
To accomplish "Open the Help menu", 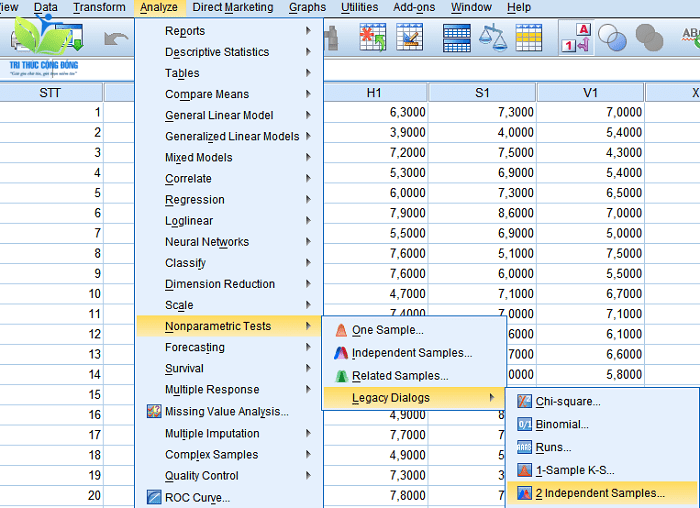I will (x=519, y=8).
